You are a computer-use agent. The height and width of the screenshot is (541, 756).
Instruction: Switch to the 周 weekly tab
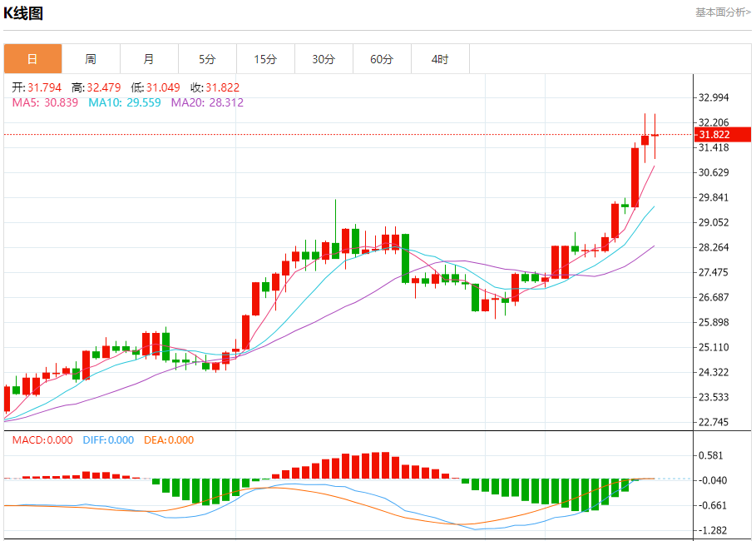point(91,59)
